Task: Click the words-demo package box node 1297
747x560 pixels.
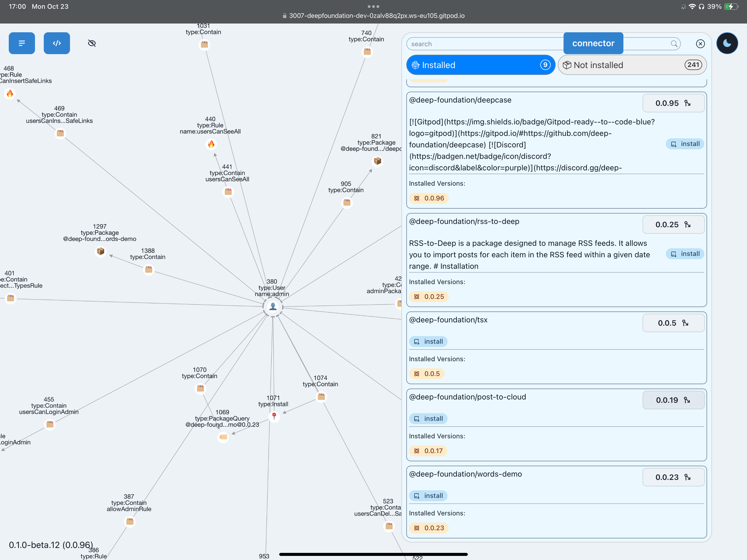Action: pos(100,251)
